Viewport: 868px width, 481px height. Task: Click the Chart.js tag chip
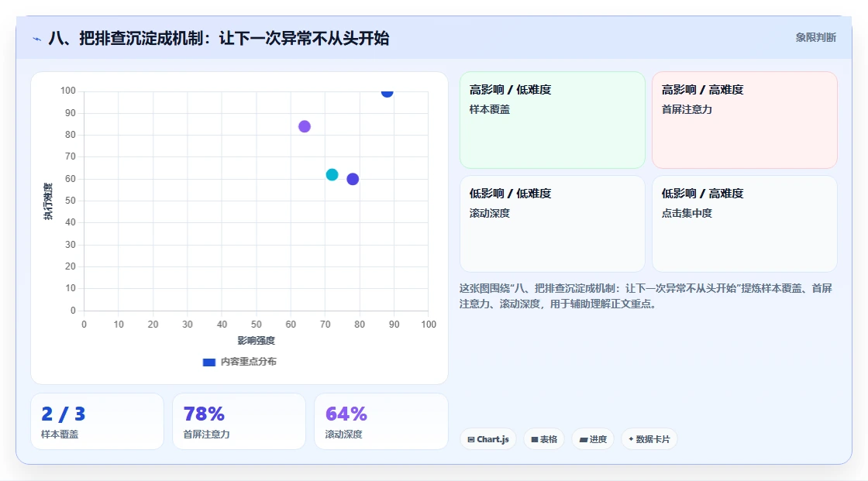(x=488, y=439)
